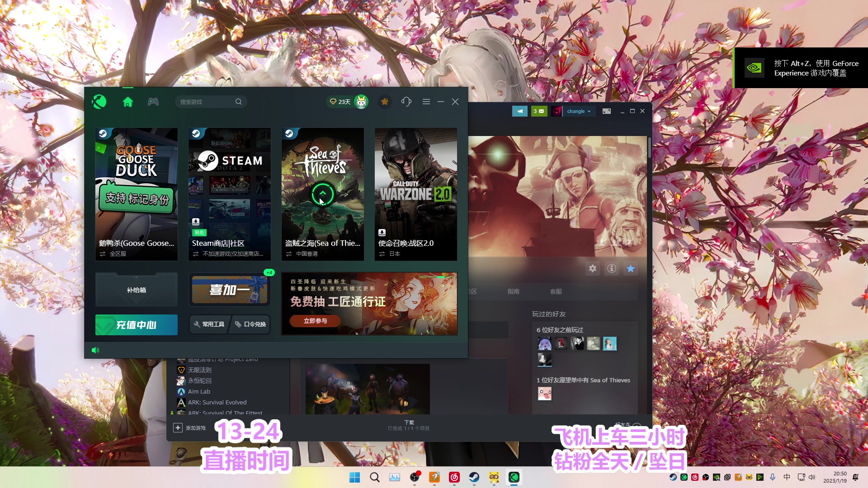
Task: Toggle the 中 input method indicator
Action: click(x=787, y=477)
